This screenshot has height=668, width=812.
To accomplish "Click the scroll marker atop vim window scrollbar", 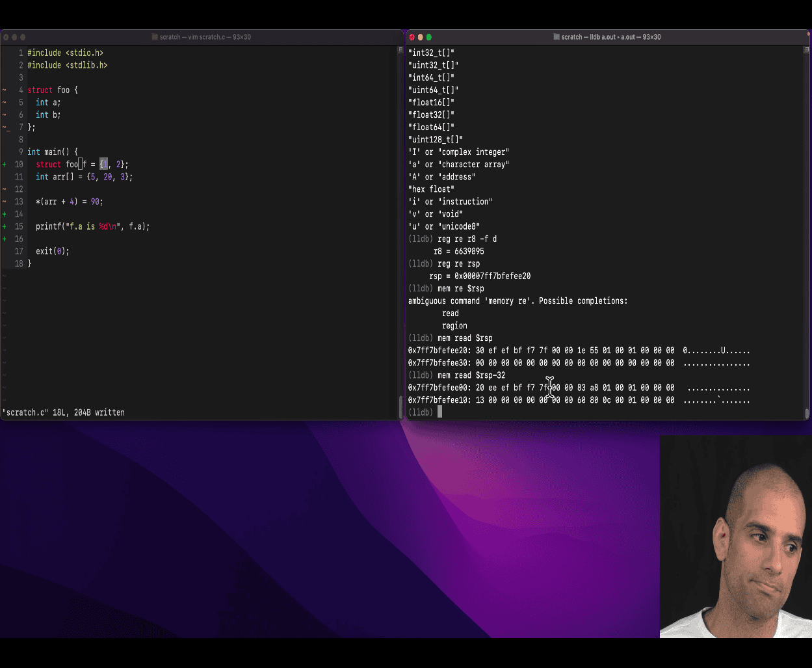I will 400,50.
